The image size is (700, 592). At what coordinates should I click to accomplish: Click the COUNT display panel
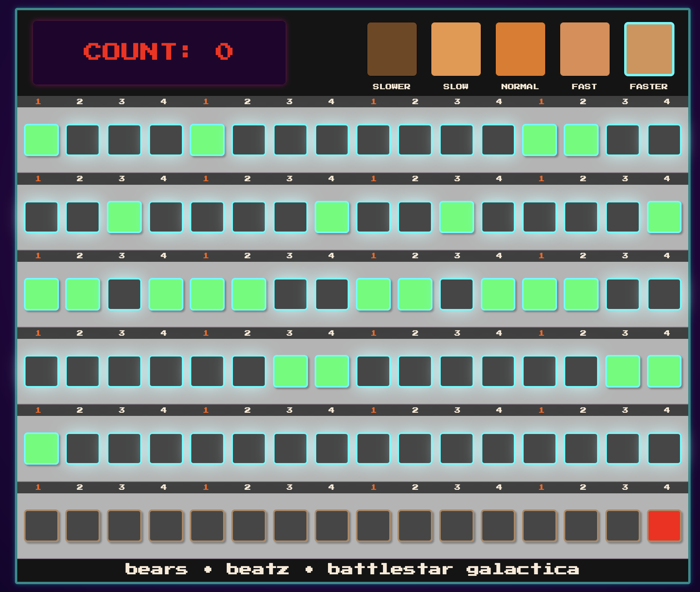tap(159, 53)
